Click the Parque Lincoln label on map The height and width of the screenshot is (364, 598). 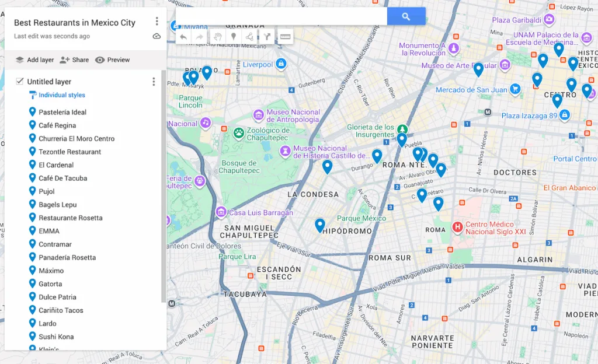[190, 101]
